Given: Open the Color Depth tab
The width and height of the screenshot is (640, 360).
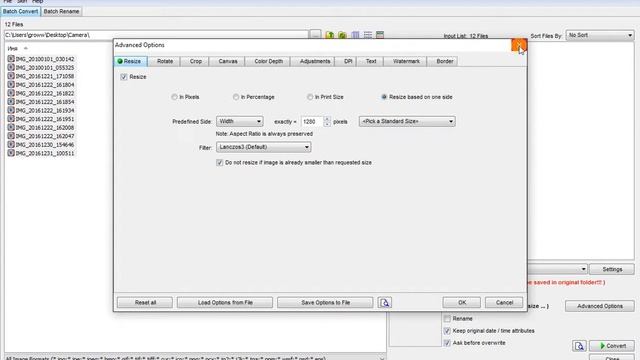Looking at the screenshot, I should (268, 61).
